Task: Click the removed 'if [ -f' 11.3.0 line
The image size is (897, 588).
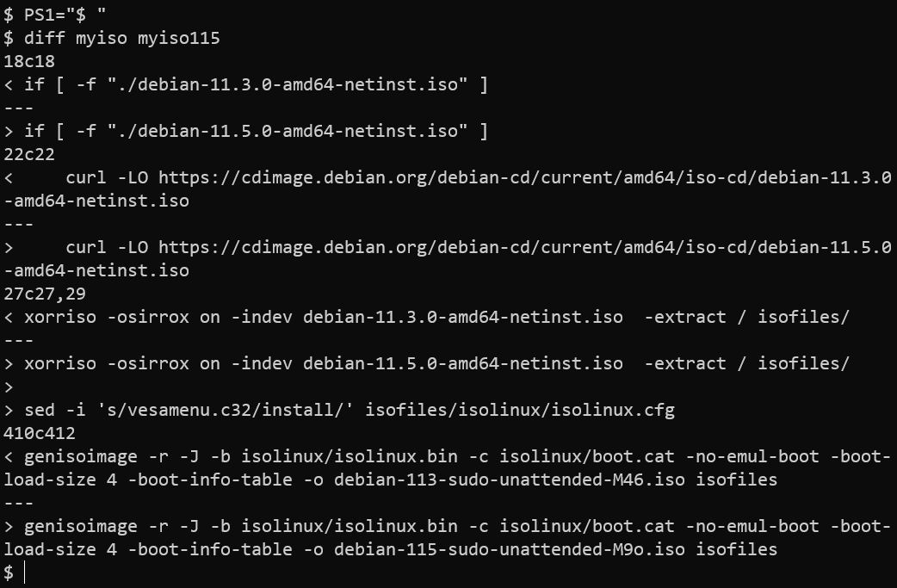Action: pos(246,84)
